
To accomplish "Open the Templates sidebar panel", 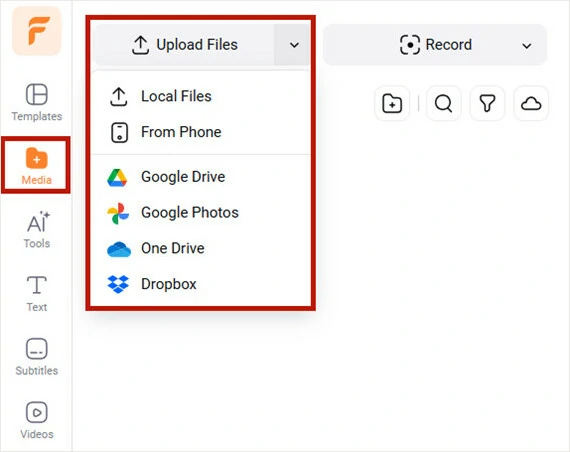I will (x=37, y=103).
